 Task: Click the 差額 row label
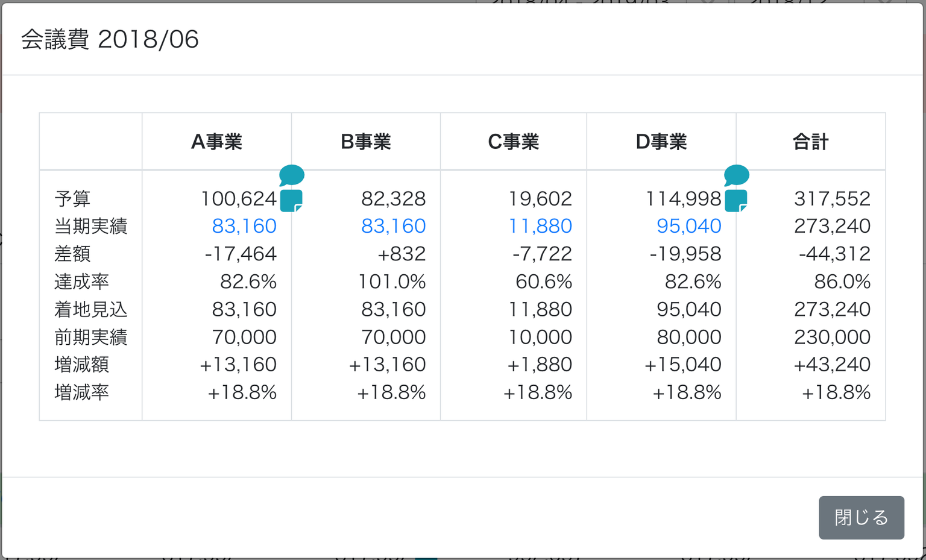pyautogui.click(x=72, y=254)
